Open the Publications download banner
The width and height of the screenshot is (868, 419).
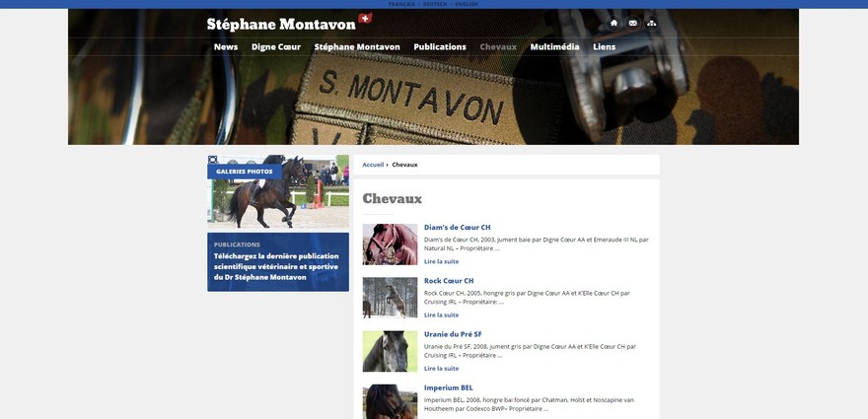(278, 262)
